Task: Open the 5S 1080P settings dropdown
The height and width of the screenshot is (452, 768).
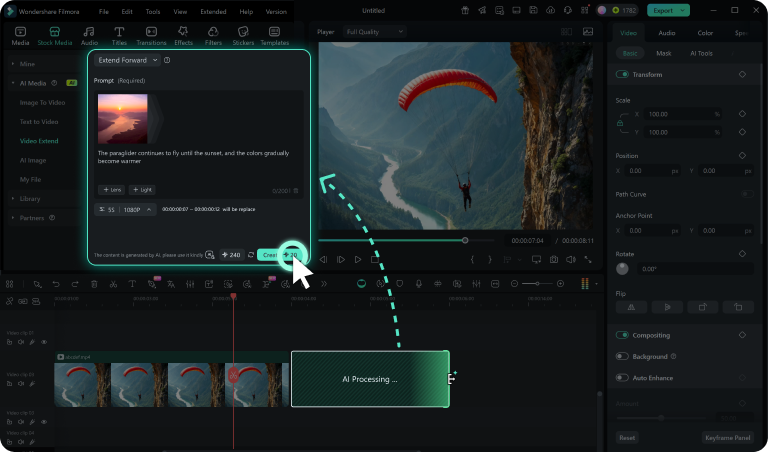Action: tap(125, 210)
